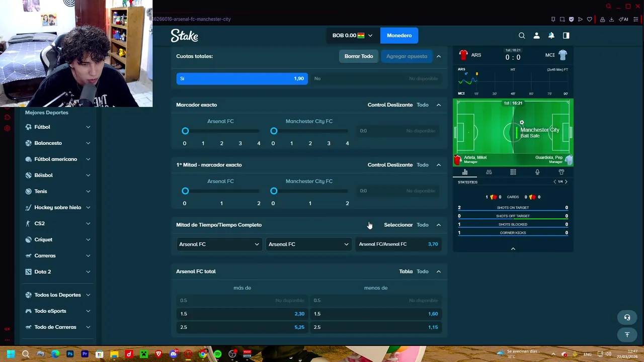Adjust Arsenal FC first-half score slider
This screenshot has width=644, height=362.
click(185, 191)
